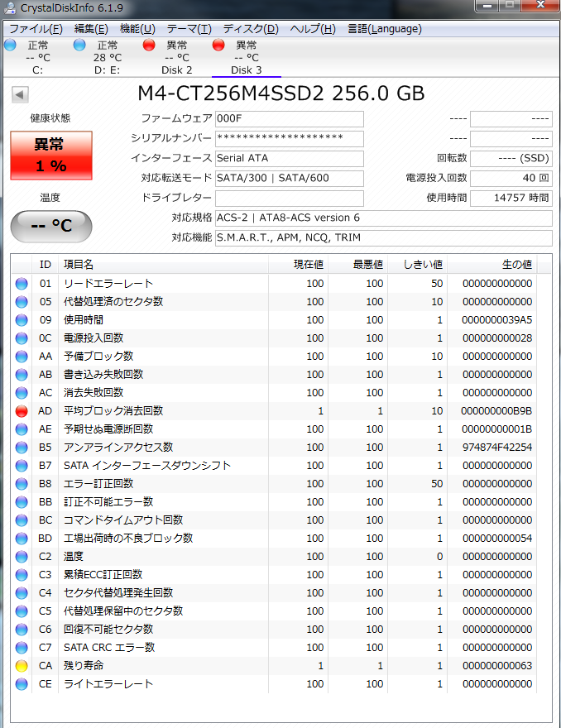This screenshot has height=728, width=561.
Task: Click the blue status icon for row C3
Action: (22, 575)
